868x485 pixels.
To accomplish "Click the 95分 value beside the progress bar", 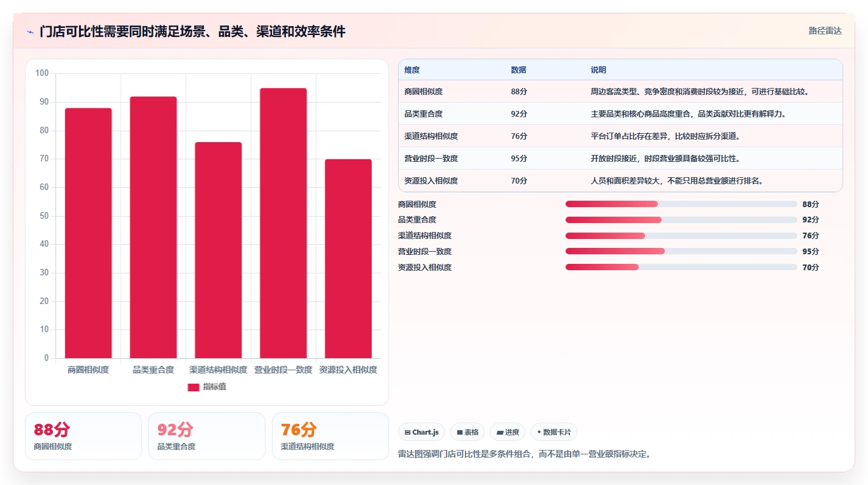I will [x=811, y=252].
